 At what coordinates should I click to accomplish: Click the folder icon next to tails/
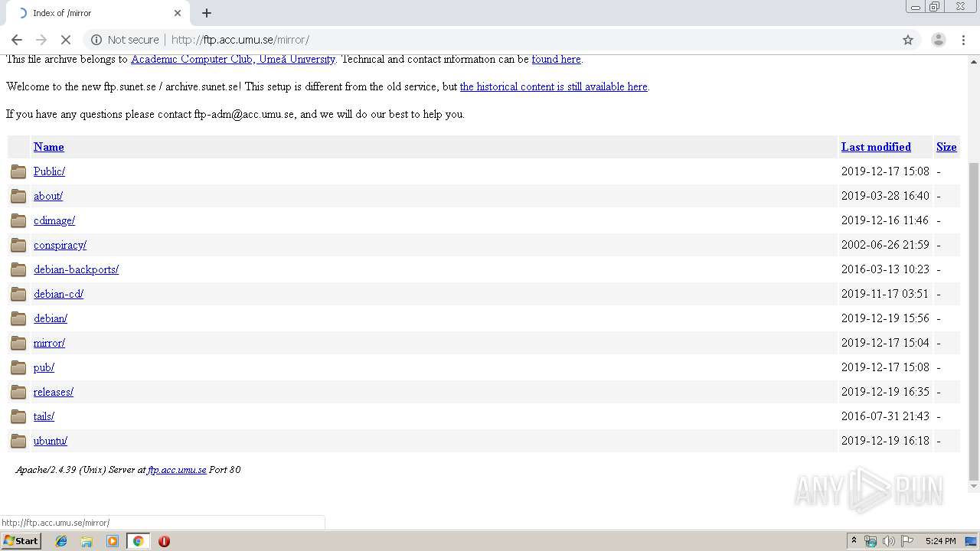pyautogui.click(x=18, y=416)
